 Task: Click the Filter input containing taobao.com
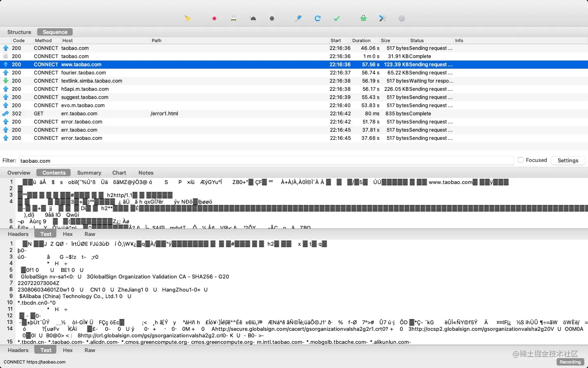[266, 161]
